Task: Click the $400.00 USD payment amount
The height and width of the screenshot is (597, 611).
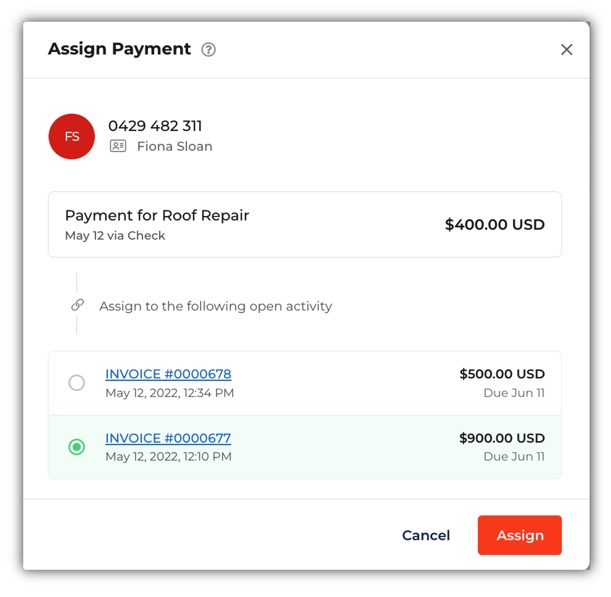Action: click(494, 224)
